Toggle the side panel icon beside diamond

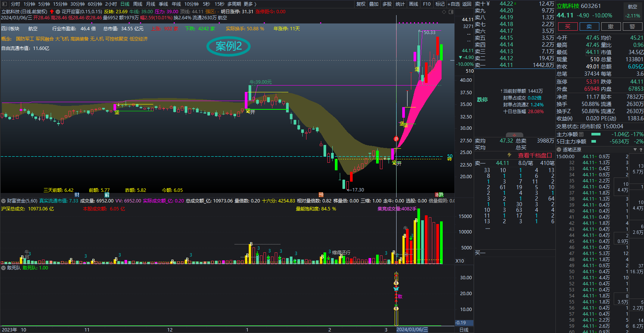tap(451, 12)
